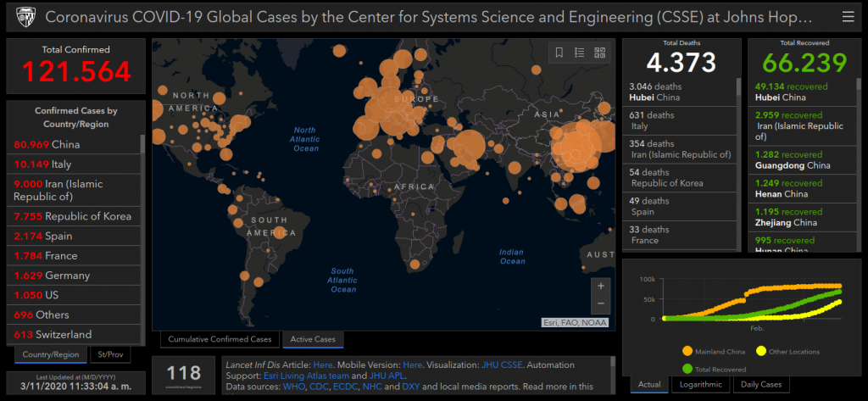868x401 pixels.
Task: Switch list to St/Prov tab
Action: [110, 354]
